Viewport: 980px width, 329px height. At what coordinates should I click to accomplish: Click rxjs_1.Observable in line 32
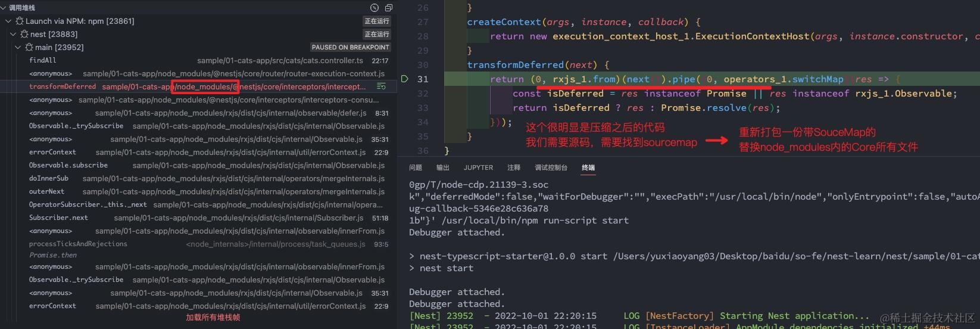904,94
